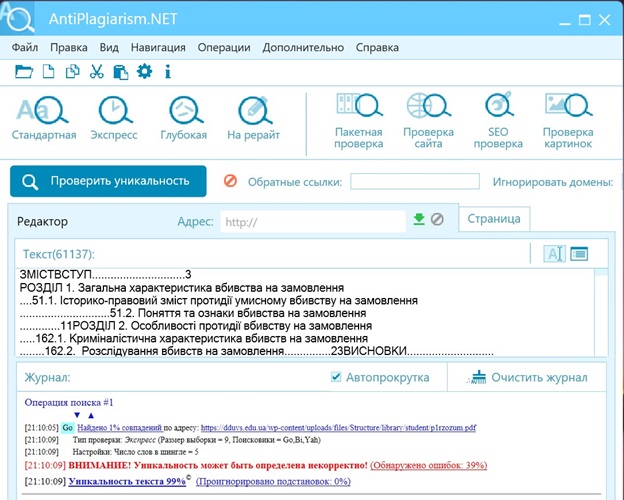Toggle the Автопрокрутка checkbox
Screen dimensions: 624x500
coord(336,377)
